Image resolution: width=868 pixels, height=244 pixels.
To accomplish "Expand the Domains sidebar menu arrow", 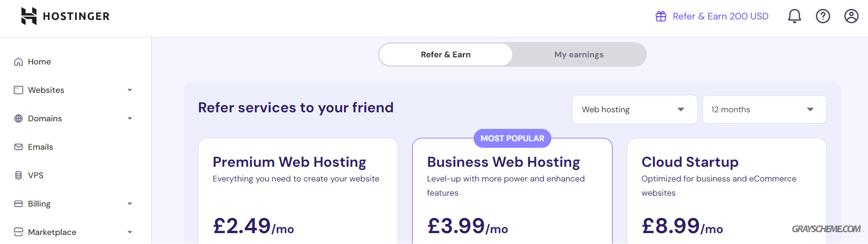I will [x=130, y=118].
